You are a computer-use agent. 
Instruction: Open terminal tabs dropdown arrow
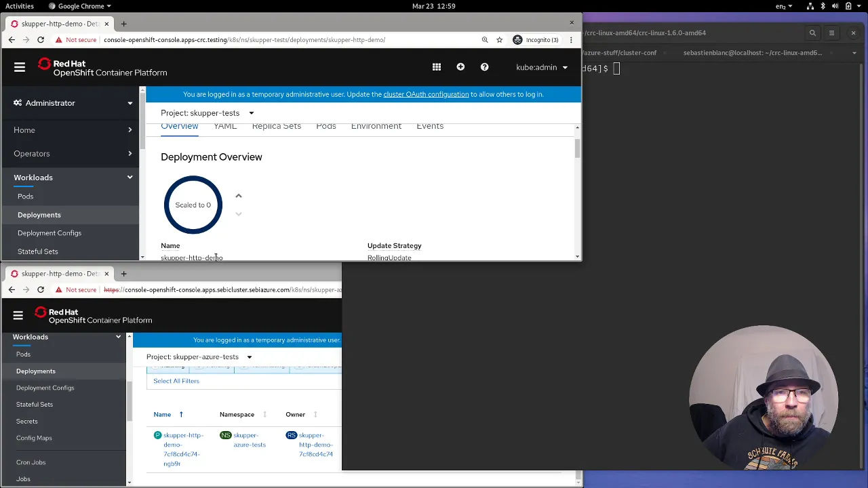point(854,53)
